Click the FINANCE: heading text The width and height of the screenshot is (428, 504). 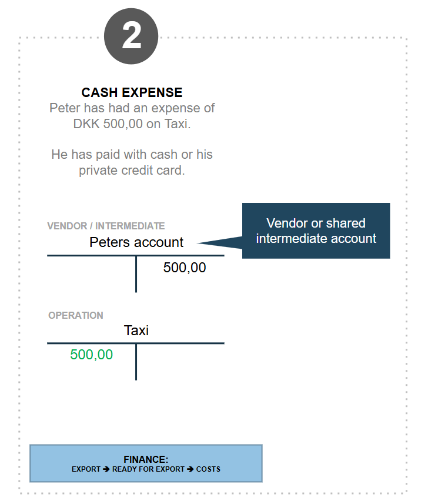click(146, 459)
